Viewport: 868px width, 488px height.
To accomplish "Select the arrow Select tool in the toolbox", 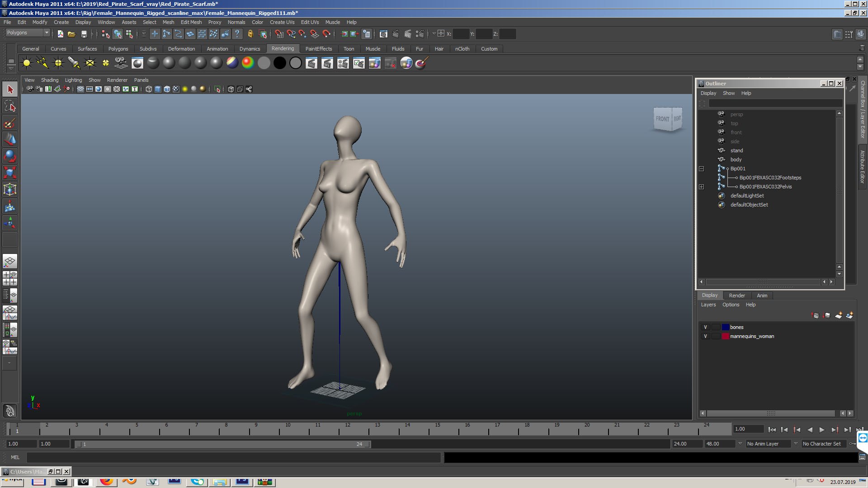I will click(10, 89).
